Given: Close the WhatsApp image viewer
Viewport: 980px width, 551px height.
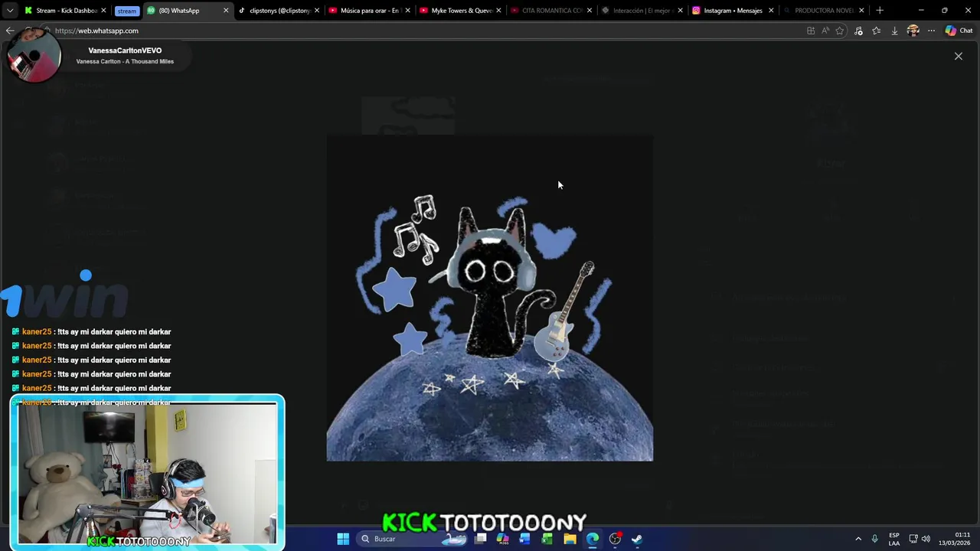Looking at the screenshot, I should 958,56.
